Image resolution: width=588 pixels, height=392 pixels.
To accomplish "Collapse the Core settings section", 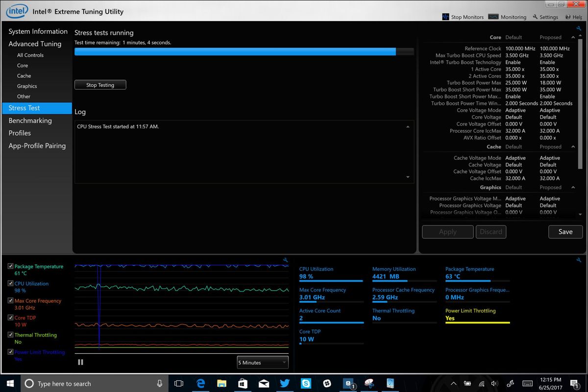I will coord(572,37).
